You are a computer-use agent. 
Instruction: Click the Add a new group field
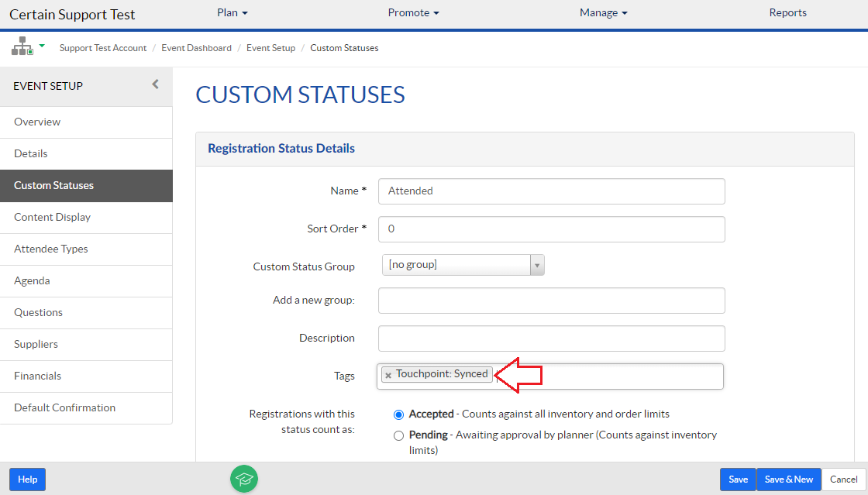(551, 301)
